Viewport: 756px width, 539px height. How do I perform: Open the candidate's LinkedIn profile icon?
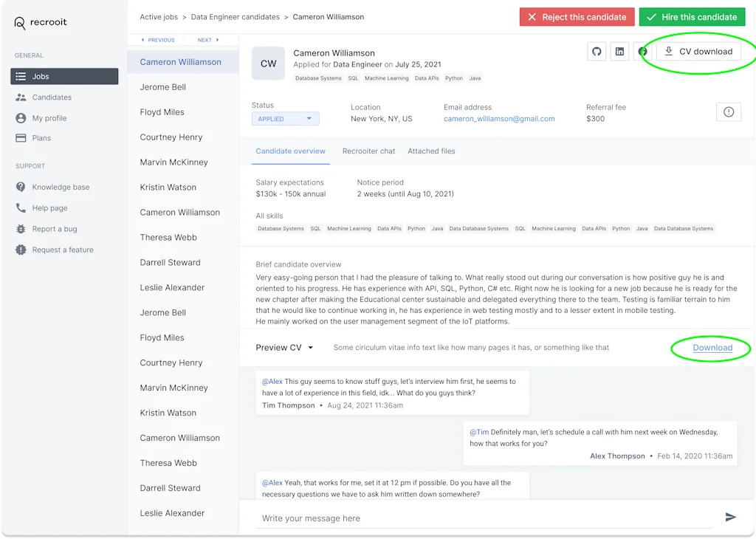(619, 52)
